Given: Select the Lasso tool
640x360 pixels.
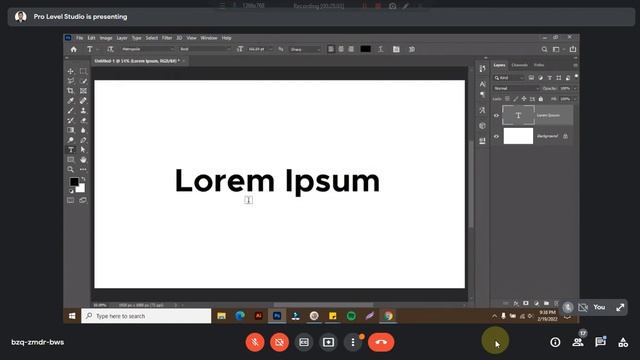Looking at the screenshot, I should coord(71,81).
